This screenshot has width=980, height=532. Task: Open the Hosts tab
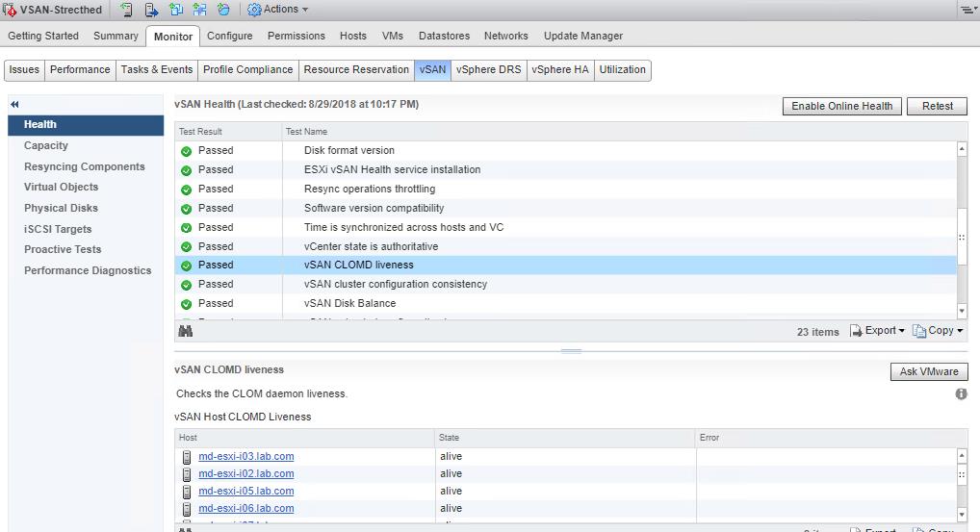coord(353,37)
